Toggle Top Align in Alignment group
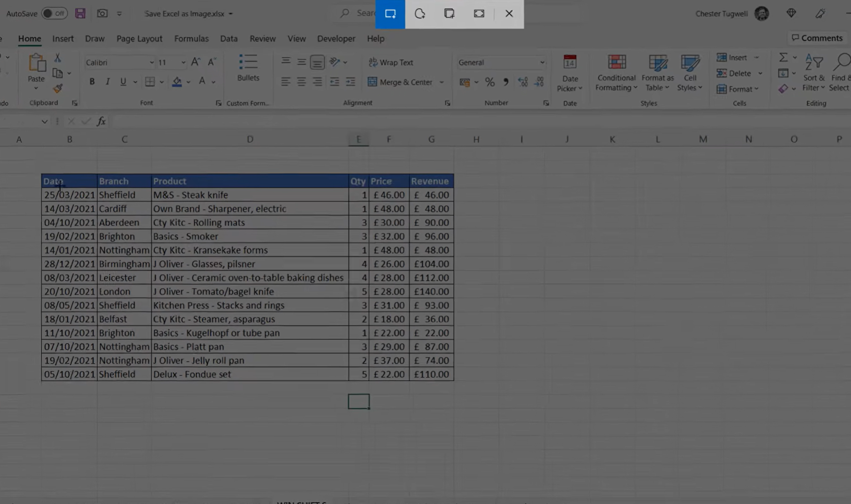851x504 pixels. (x=286, y=61)
